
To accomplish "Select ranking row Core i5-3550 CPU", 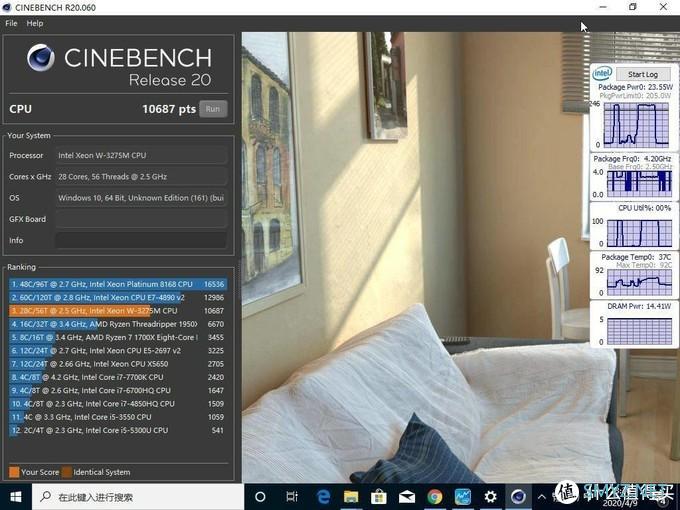I will tap(118, 417).
